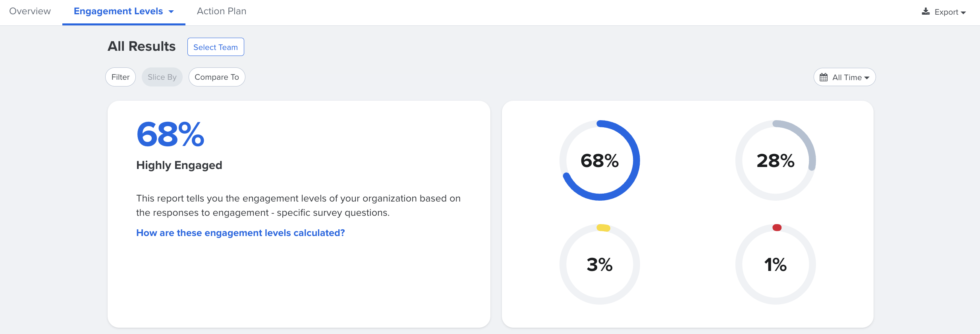This screenshot has width=980, height=334.
Task: Click the calendar icon in All Time
Action: 824,77
